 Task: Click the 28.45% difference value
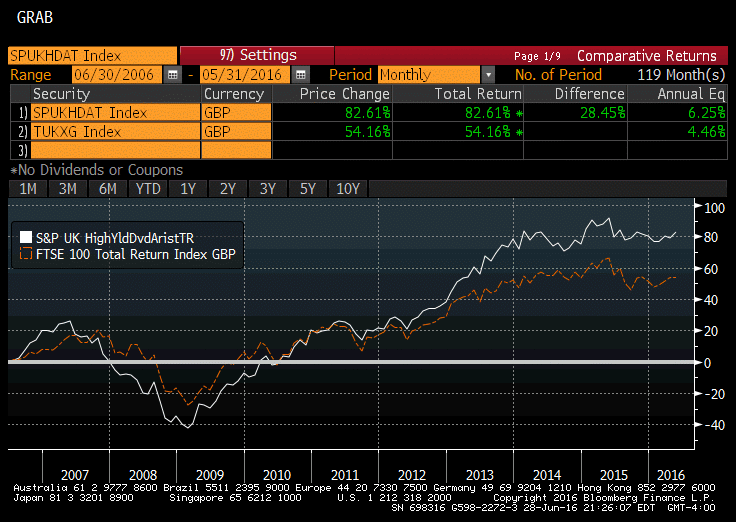coord(603,113)
